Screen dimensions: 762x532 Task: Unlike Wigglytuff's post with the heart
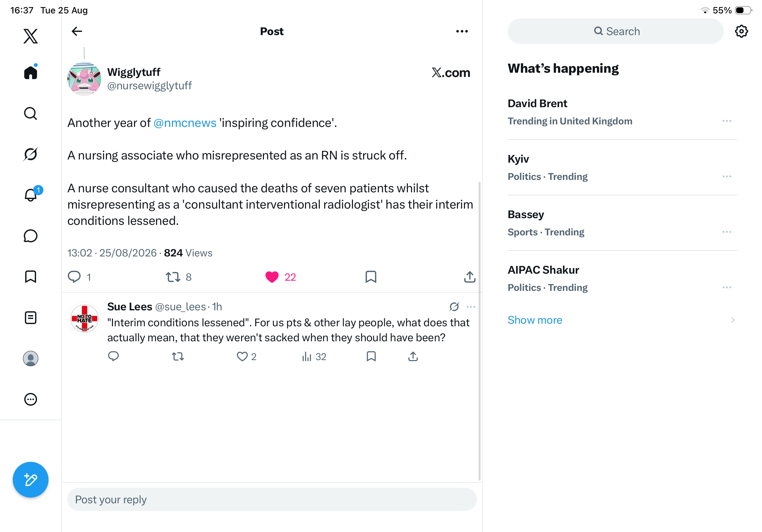(x=272, y=277)
